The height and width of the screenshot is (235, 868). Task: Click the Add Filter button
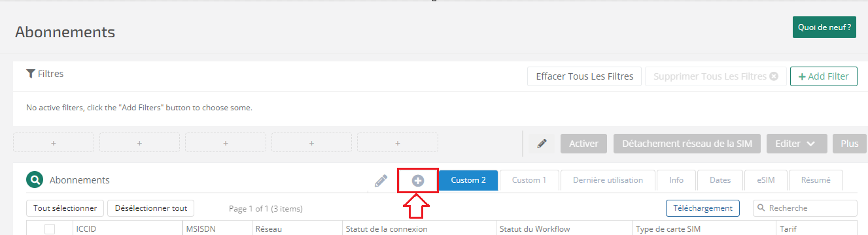[824, 76]
